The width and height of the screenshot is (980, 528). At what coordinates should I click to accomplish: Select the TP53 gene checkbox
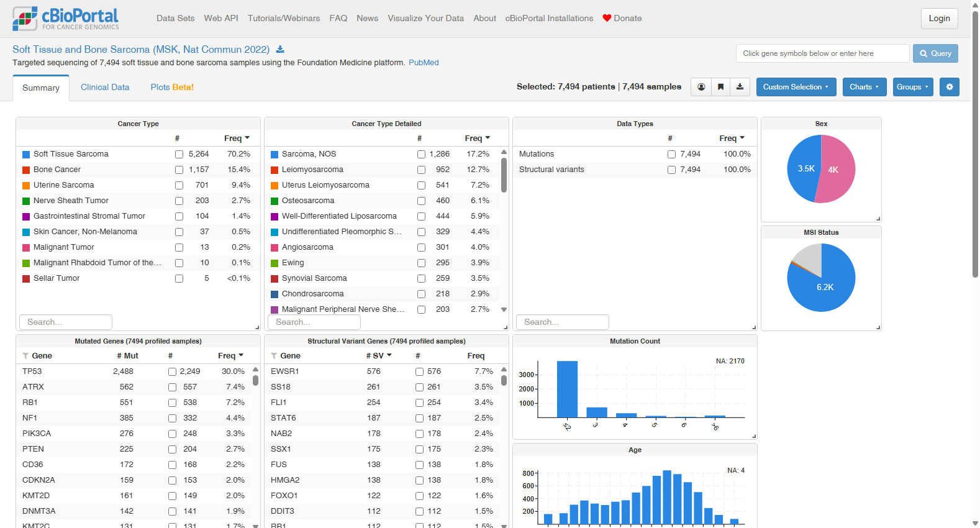pyautogui.click(x=172, y=371)
